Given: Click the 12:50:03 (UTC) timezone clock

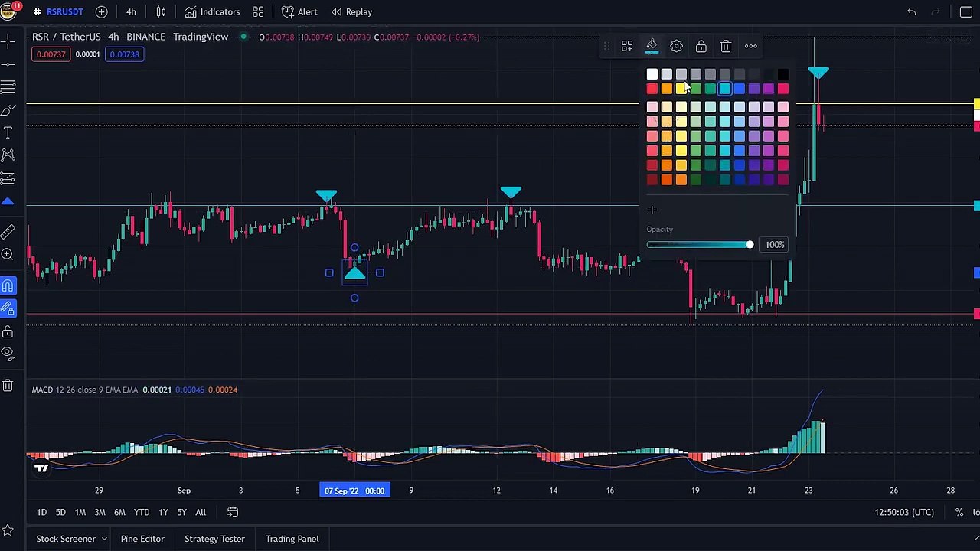Looking at the screenshot, I should (904, 512).
